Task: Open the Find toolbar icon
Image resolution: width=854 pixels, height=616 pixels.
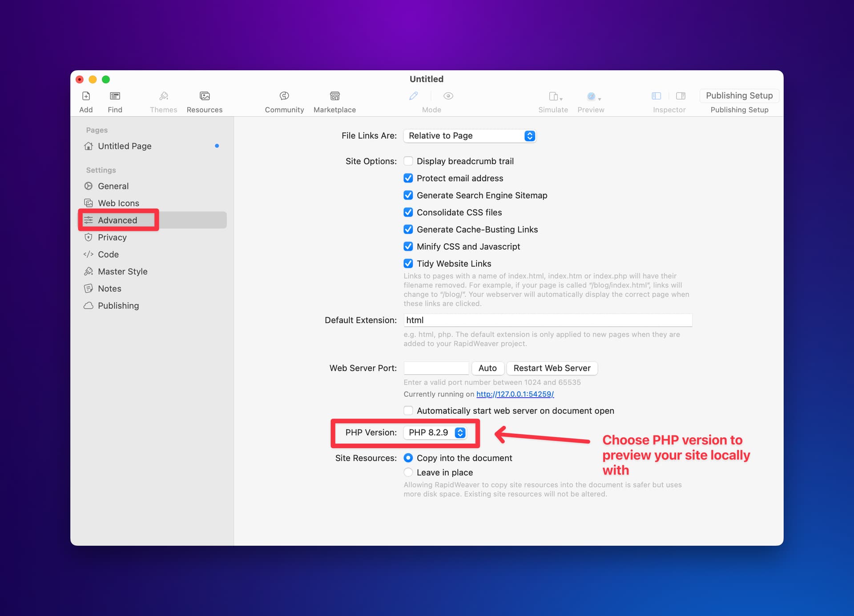Action: 115,96
